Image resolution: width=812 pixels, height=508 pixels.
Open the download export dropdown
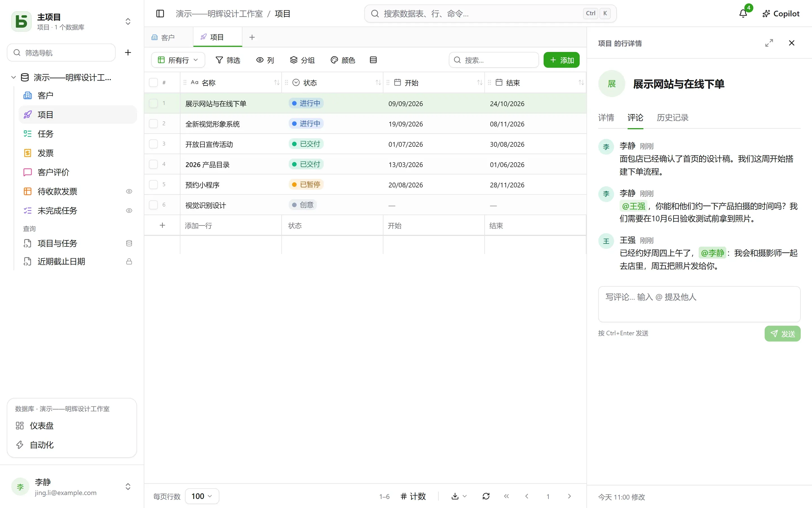pyautogui.click(x=459, y=496)
